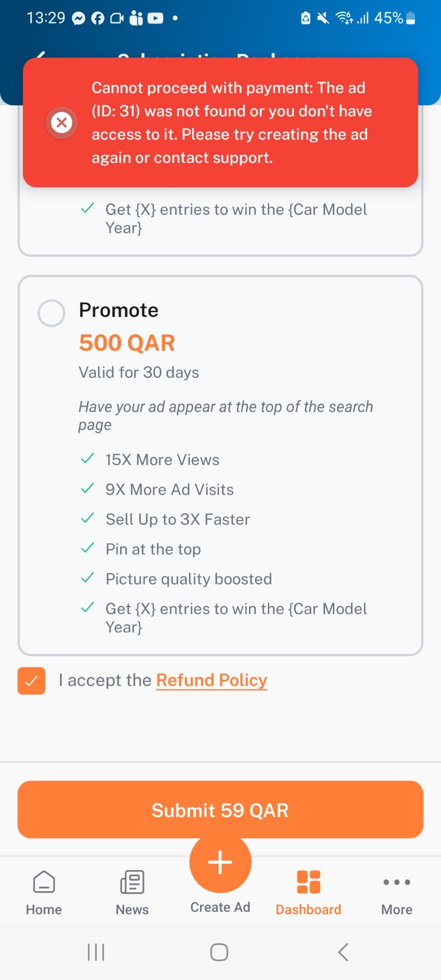441x980 pixels.
Task: Tap the Submit 59 QAR button
Action: (220, 810)
